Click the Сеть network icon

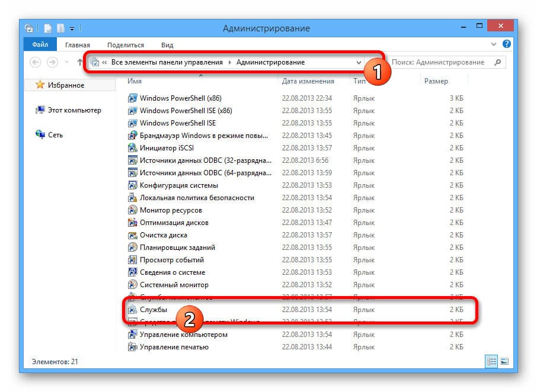pos(40,134)
